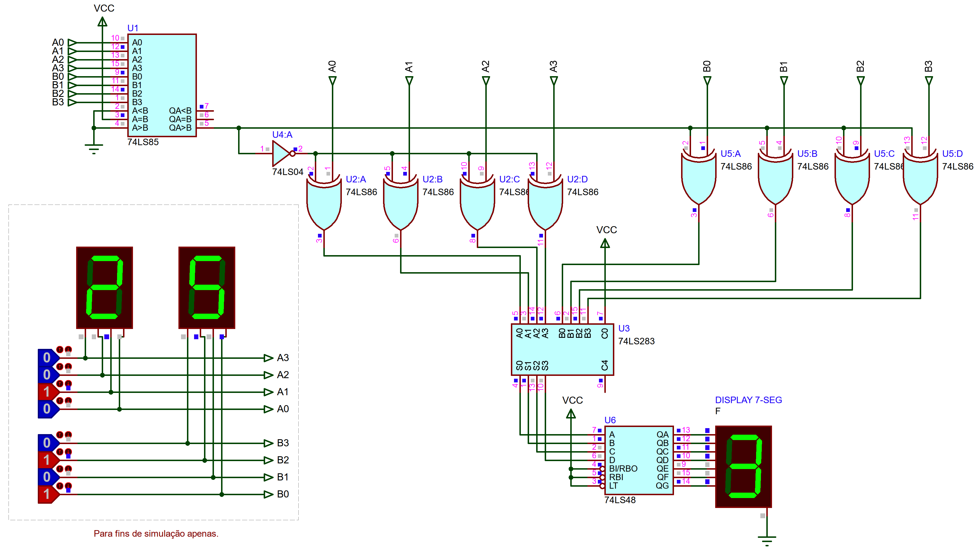Toggle the logic state on the A0 line
Viewport: 980px width, 554px height.
click(x=48, y=409)
